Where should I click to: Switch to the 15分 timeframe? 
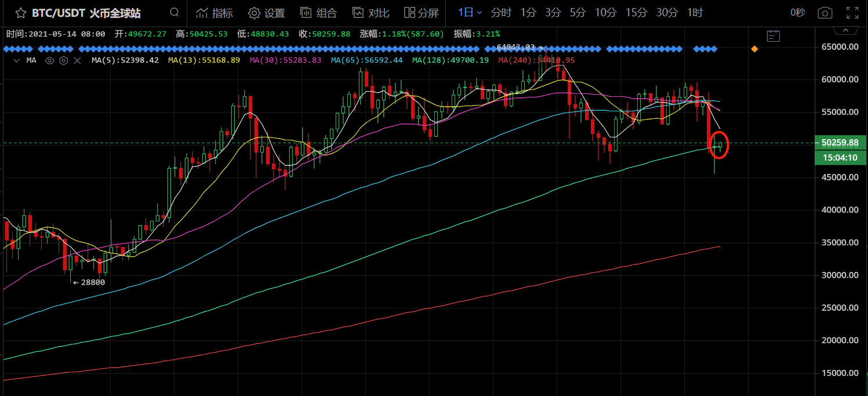tap(636, 13)
